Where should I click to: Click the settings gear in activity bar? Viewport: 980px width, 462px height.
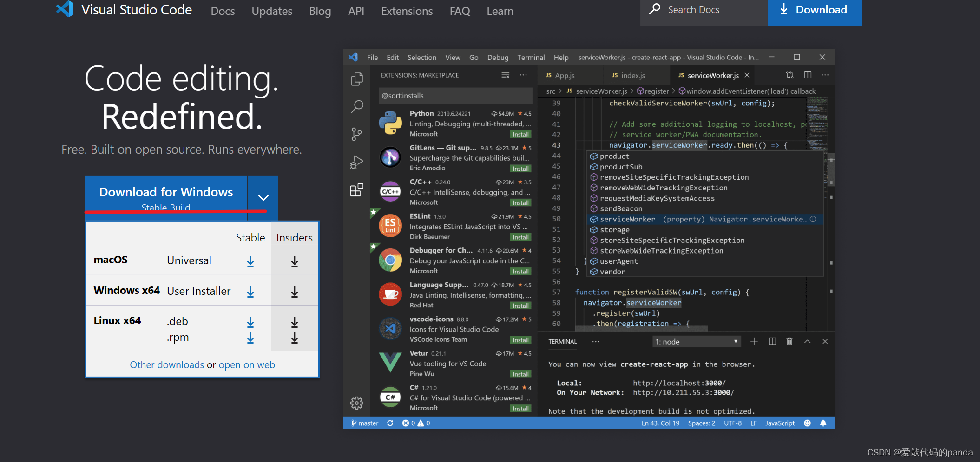pyautogui.click(x=356, y=403)
